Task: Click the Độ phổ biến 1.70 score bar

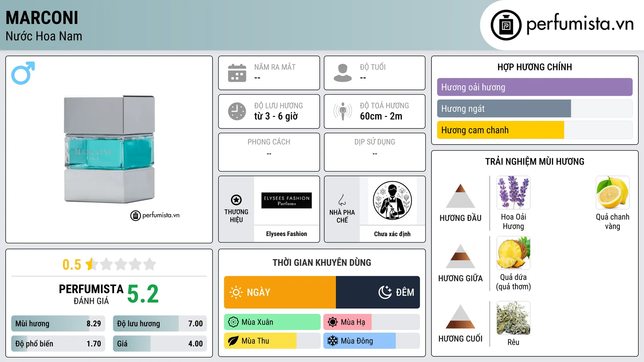Action: coord(58,343)
